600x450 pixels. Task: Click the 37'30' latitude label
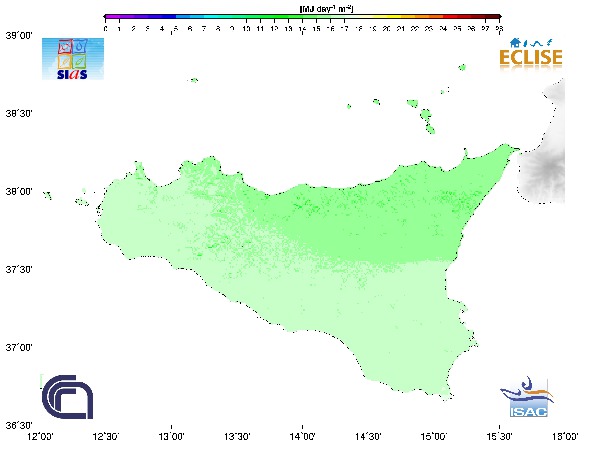coord(19,269)
